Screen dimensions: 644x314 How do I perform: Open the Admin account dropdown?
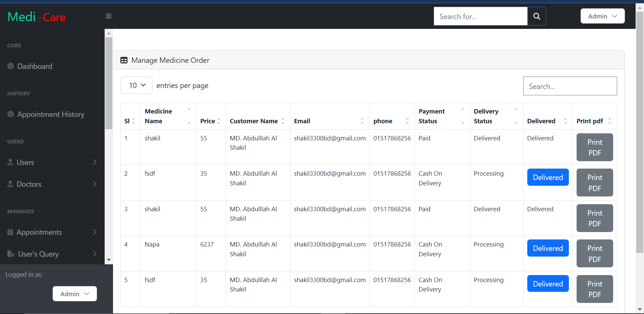[602, 16]
